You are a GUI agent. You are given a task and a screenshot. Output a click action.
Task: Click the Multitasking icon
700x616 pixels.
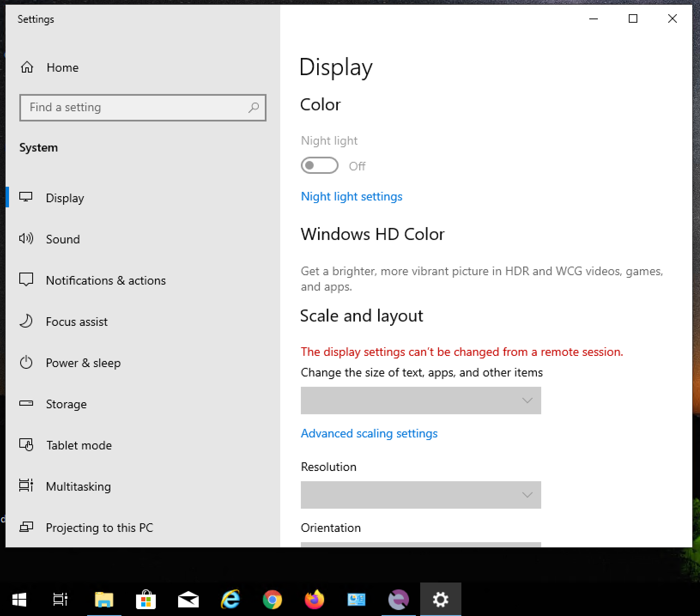click(26, 486)
